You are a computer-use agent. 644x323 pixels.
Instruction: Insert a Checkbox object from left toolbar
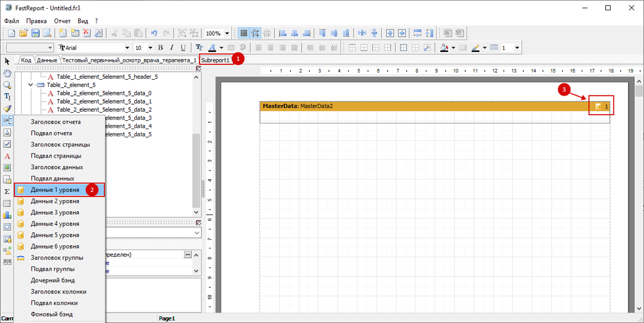click(7, 144)
